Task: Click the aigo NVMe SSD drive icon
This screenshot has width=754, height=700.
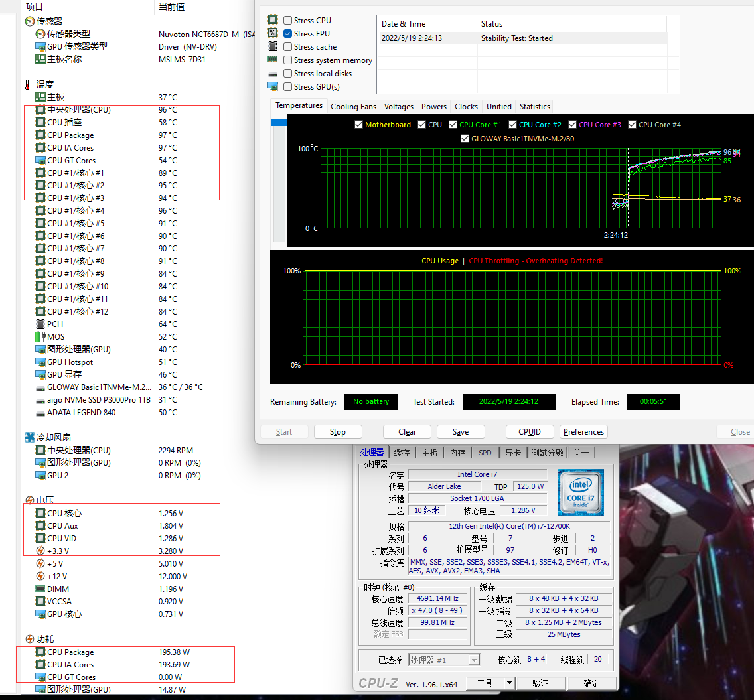Action: pos(40,400)
